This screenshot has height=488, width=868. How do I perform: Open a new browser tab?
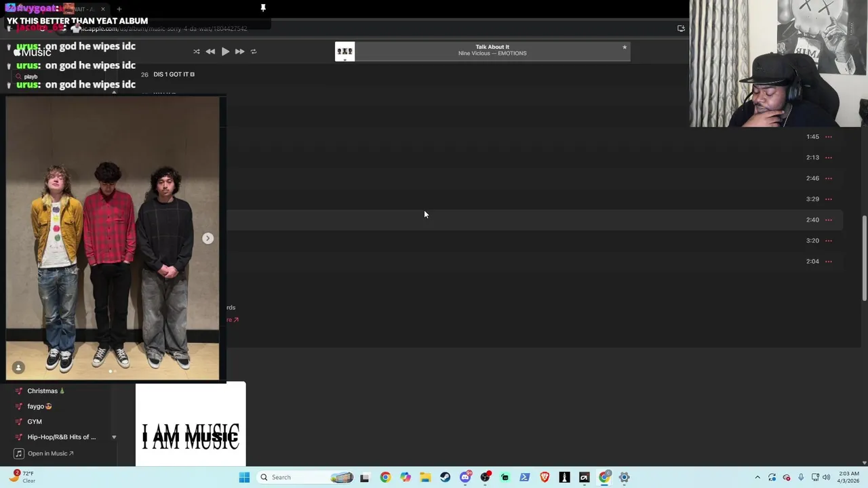click(x=119, y=9)
